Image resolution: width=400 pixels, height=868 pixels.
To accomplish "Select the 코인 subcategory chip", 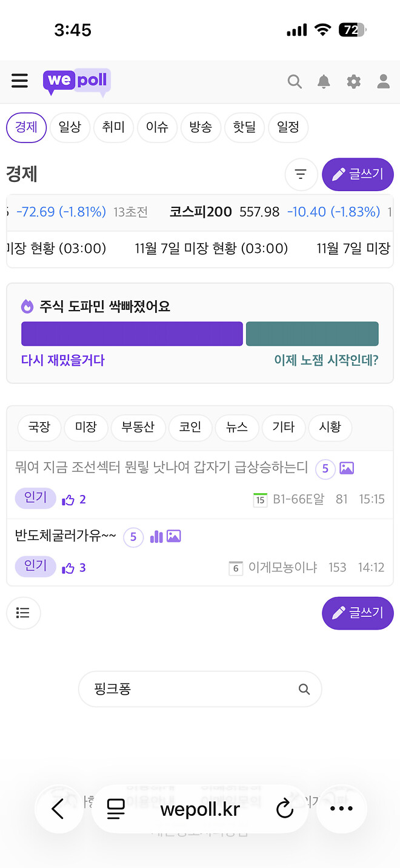I will point(190,427).
